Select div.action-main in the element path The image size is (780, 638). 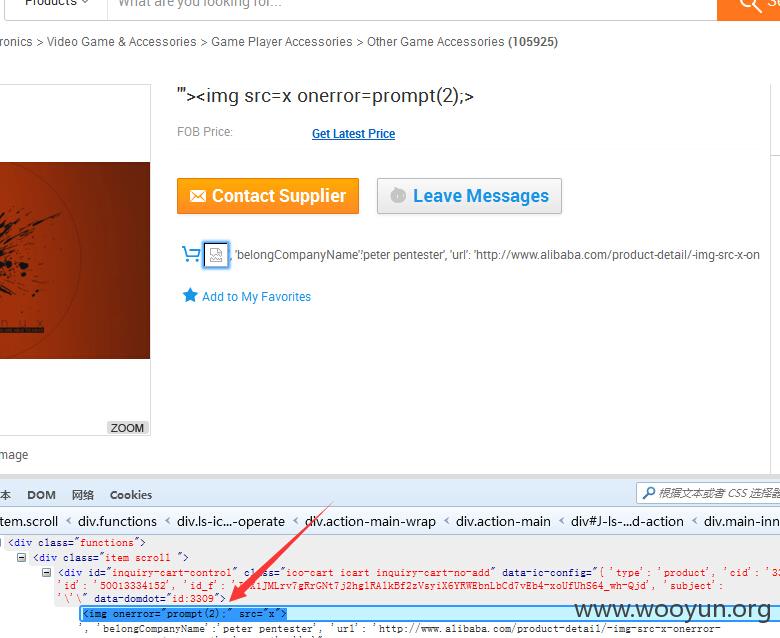click(x=503, y=521)
